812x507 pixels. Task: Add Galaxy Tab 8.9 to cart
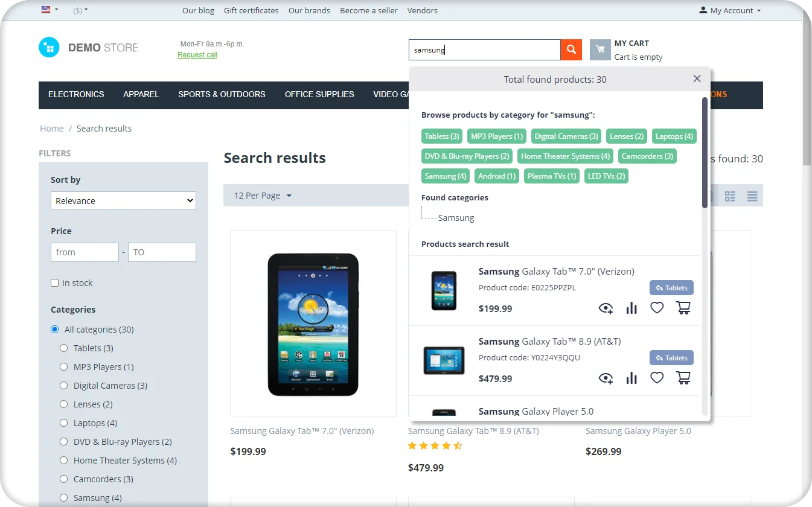coord(683,378)
